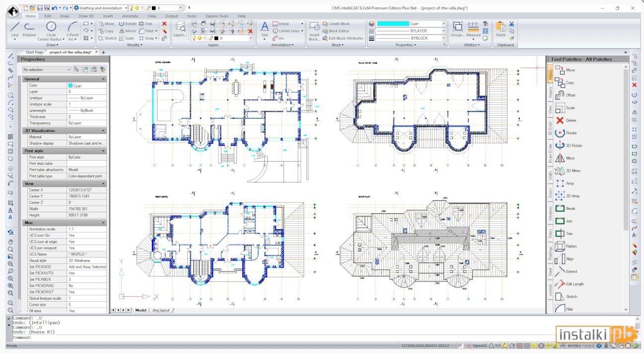The width and height of the screenshot is (644, 353).
Task: Open the Annotate ribbon tab
Action: tap(130, 16)
